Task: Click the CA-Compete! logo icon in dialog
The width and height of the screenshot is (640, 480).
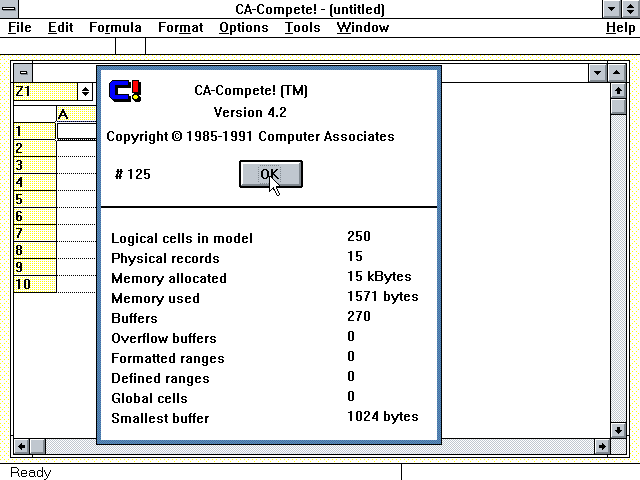Action: 125,91
